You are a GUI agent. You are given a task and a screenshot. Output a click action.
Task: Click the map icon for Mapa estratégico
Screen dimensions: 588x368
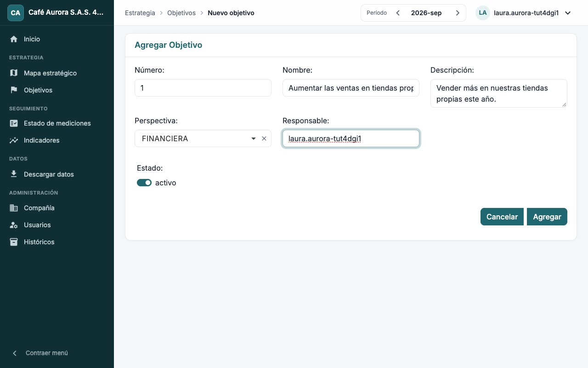pos(14,73)
